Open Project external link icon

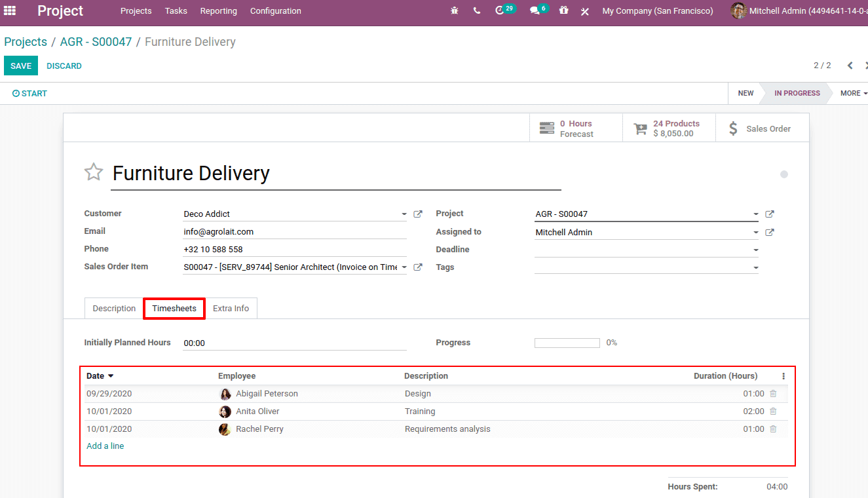[x=770, y=214]
